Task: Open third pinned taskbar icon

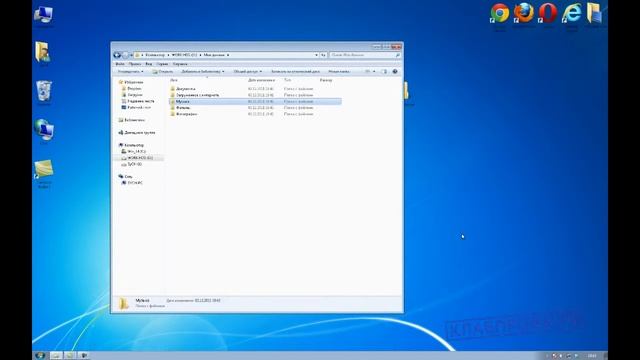Action: tap(83, 356)
